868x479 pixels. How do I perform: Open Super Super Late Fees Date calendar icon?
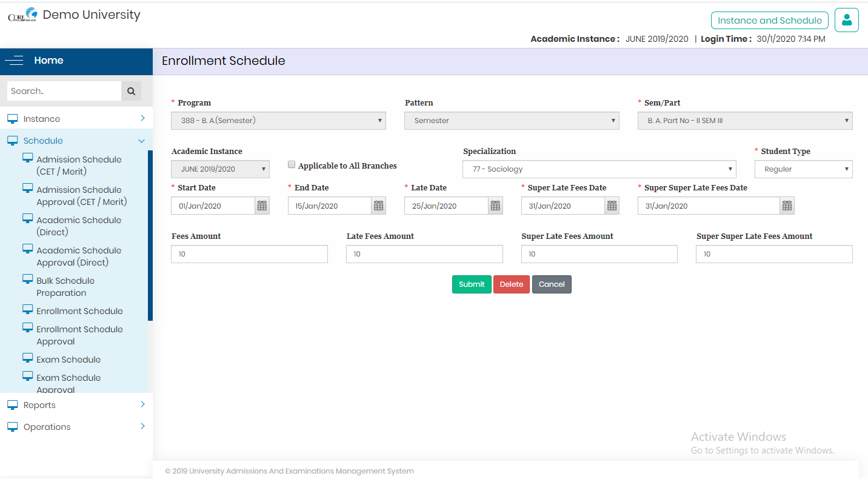(x=787, y=206)
